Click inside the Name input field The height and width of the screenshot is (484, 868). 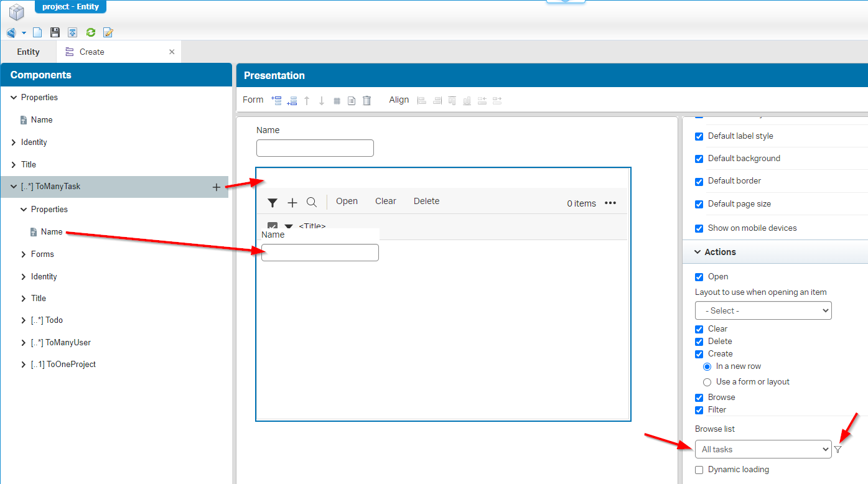pyautogui.click(x=315, y=147)
